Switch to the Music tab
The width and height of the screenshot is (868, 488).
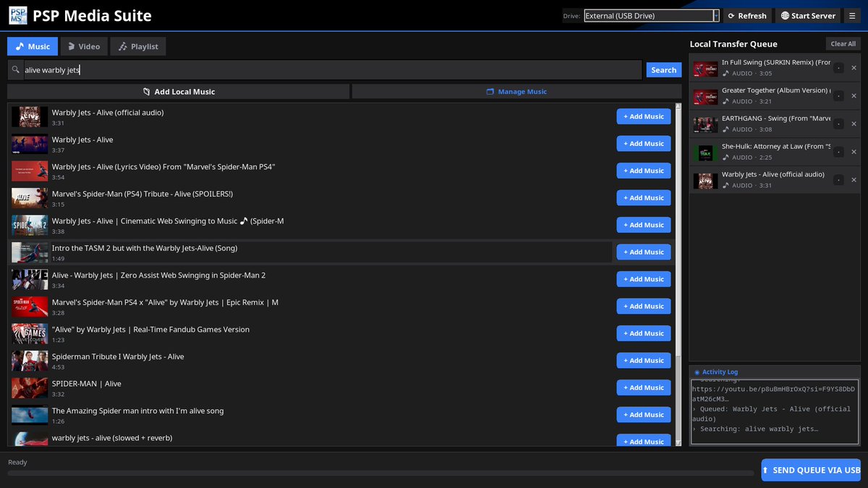coord(33,46)
